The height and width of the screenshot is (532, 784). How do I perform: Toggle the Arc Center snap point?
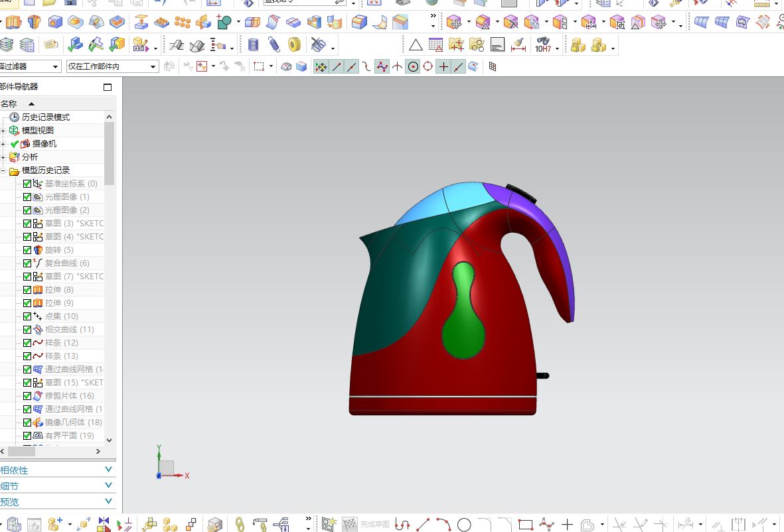413,66
